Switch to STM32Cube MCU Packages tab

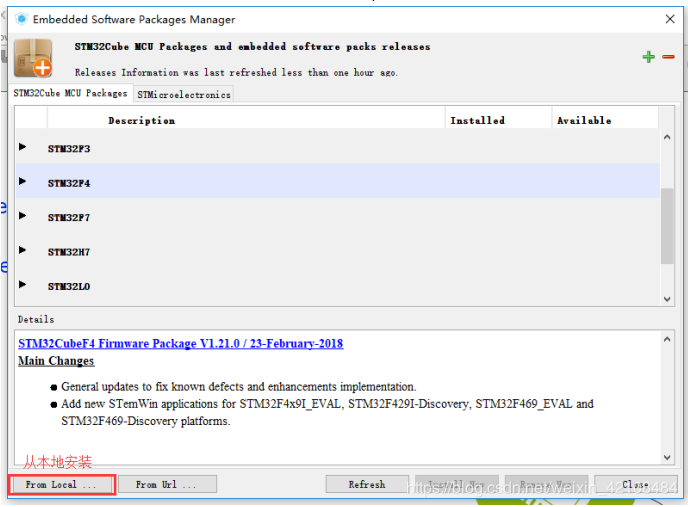[x=70, y=93]
